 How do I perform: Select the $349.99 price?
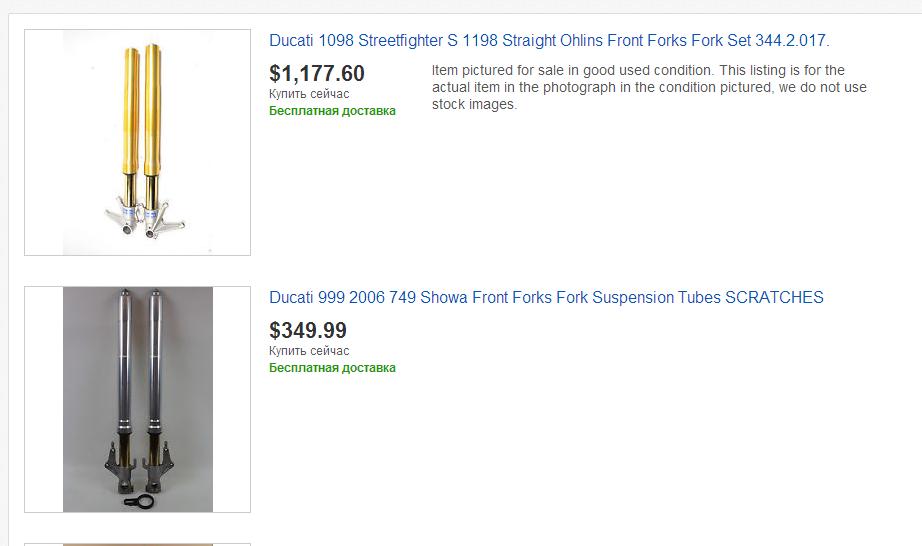coord(308,330)
